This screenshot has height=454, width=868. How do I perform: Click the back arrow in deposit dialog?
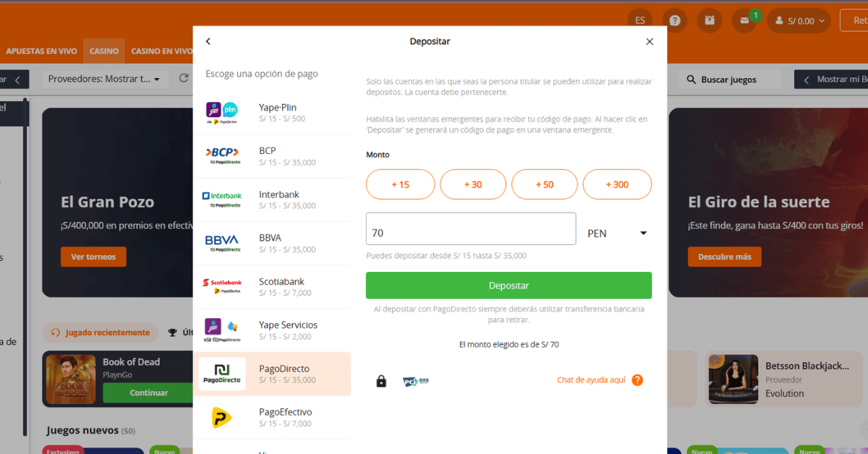pos(208,41)
